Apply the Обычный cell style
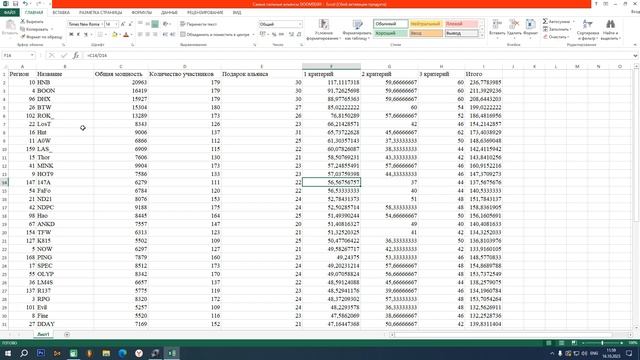Image resolution: width=640 pixels, height=360 pixels. coord(390,24)
